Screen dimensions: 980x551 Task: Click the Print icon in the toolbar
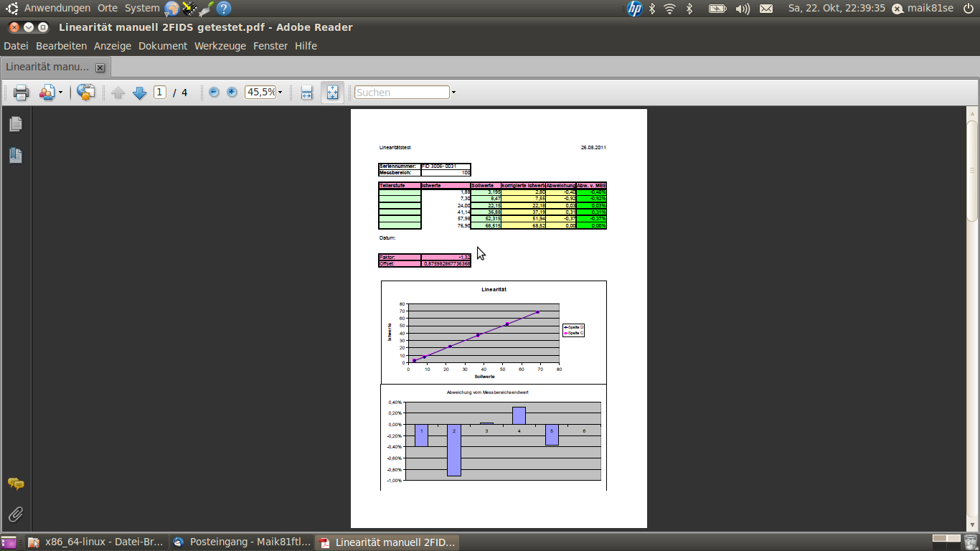click(22, 93)
